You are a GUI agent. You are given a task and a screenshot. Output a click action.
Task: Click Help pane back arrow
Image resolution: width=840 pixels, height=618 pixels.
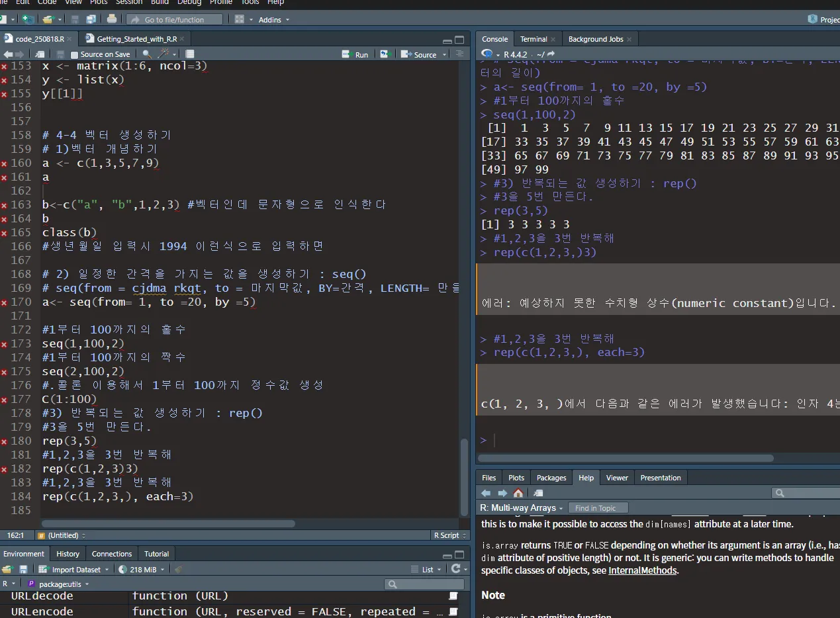tap(487, 493)
